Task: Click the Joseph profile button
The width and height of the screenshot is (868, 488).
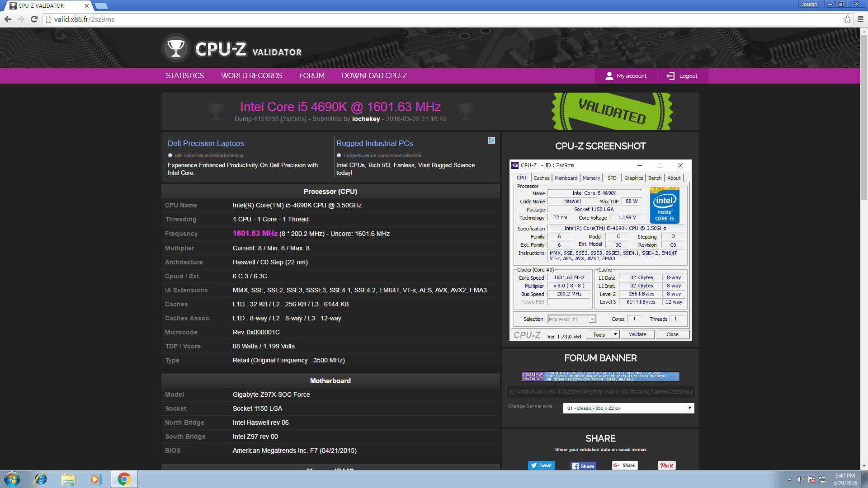Action: [809, 4]
